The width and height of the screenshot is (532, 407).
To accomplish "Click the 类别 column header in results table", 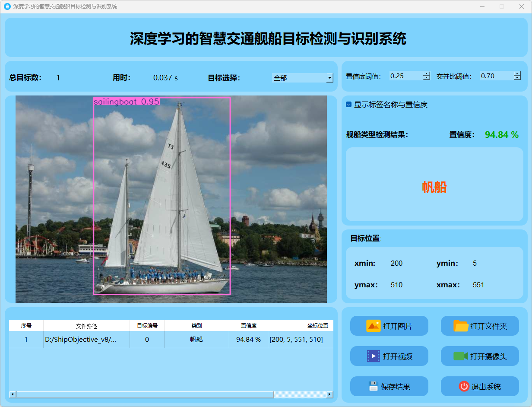I will click(x=196, y=326).
